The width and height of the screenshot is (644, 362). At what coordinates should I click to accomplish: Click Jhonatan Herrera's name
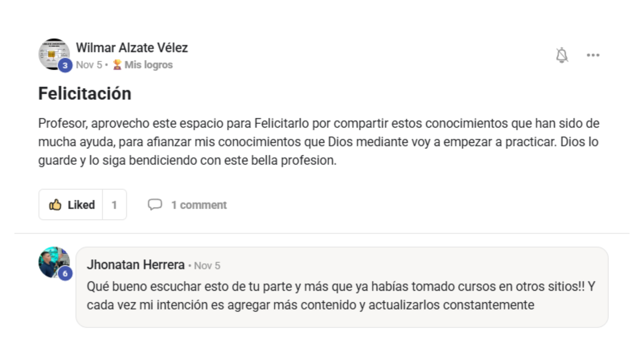(x=136, y=265)
